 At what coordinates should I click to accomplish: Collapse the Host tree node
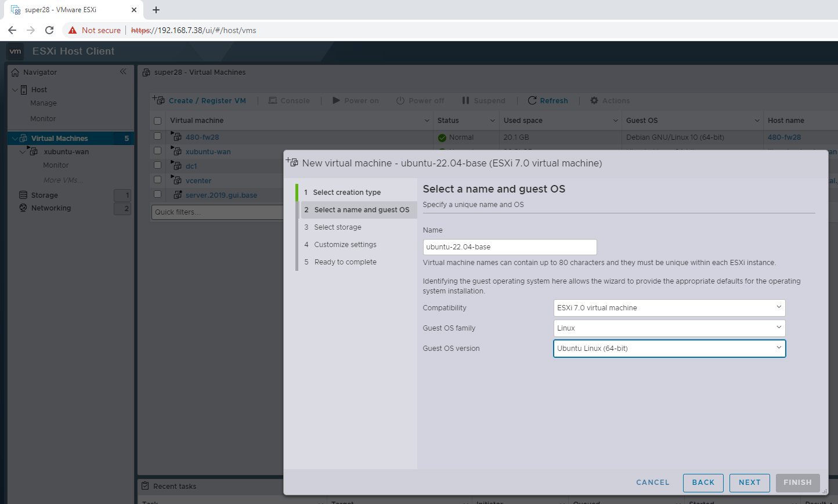(x=15, y=90)
